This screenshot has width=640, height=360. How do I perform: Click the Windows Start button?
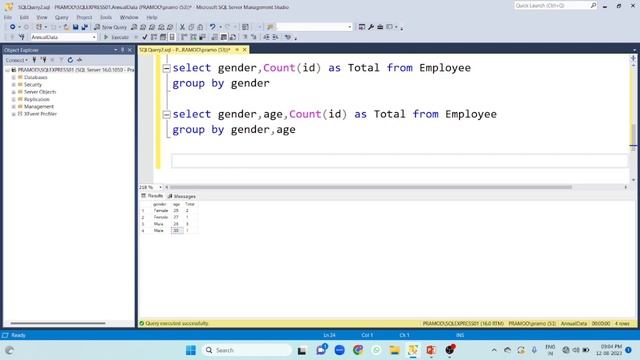click(191, 350)
